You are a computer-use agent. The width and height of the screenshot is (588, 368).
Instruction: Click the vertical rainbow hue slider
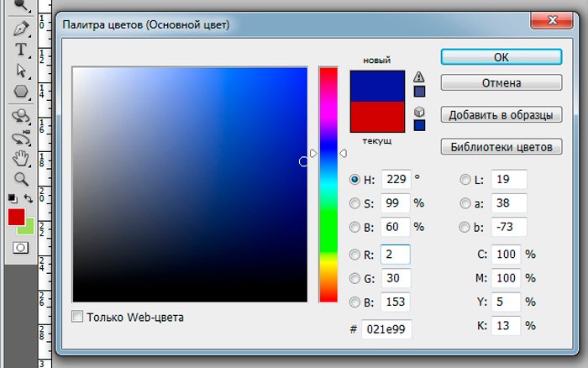click(x=328, y=185)
